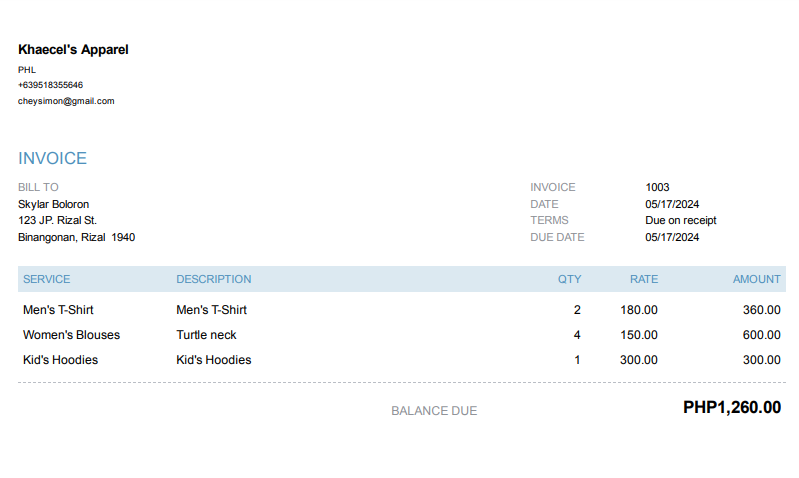Click the Turtle neck description
799x478 pixels.
pos(206,335)
